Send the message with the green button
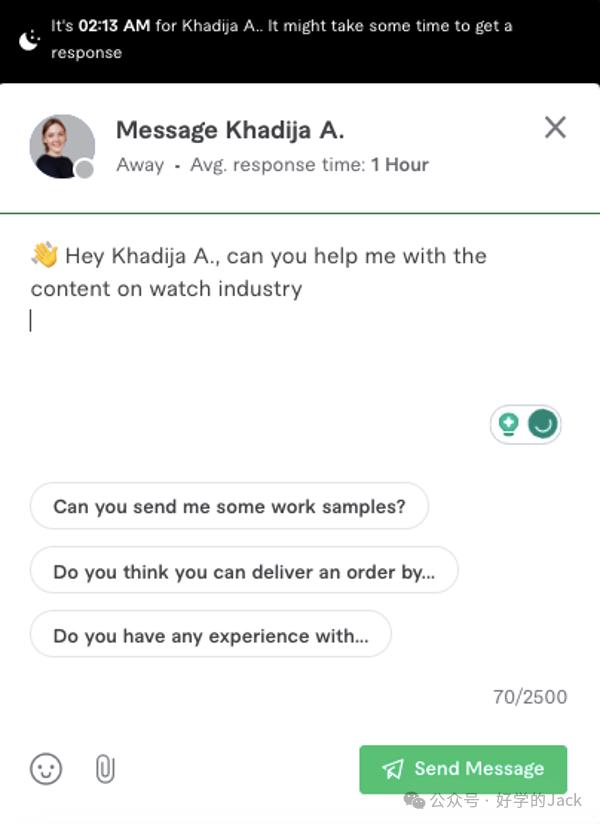 coord(463,769)
